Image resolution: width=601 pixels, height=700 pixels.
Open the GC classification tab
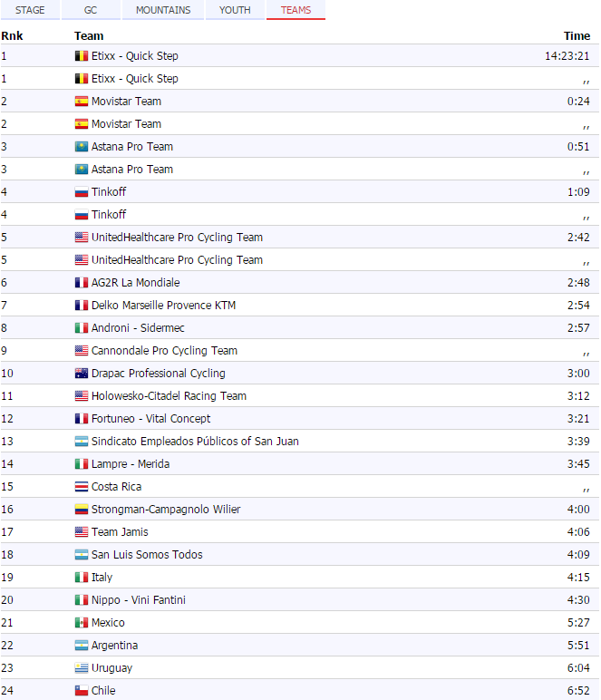(x=91, y=10)
